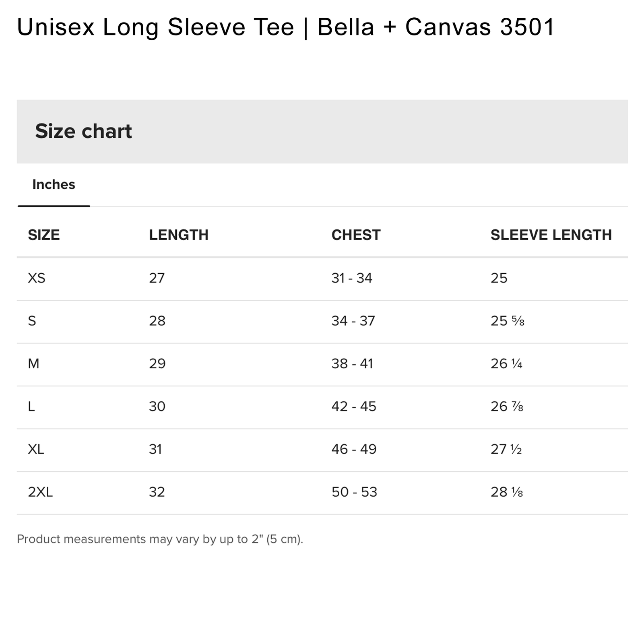Click the 50 - 53 chest value
This screenshot has width=644, height=644.
pos(354,492)
